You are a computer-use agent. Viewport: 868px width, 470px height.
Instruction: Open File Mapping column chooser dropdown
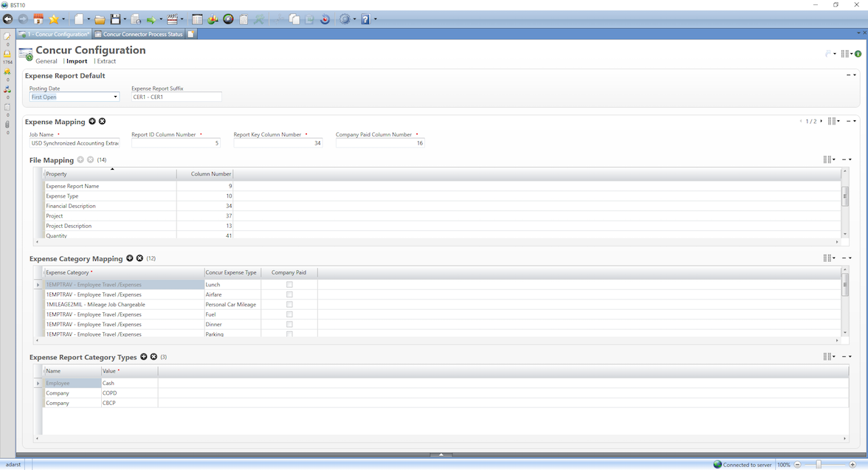[829, 159]
